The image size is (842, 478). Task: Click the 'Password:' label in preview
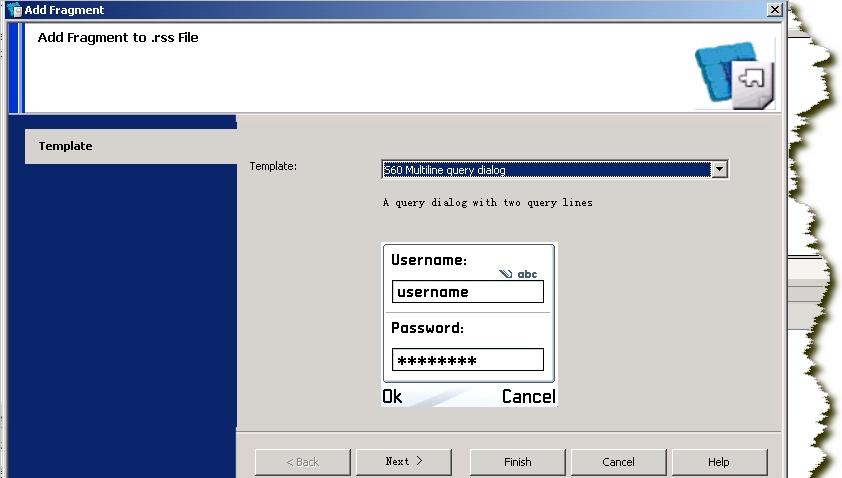click(427, 328)
